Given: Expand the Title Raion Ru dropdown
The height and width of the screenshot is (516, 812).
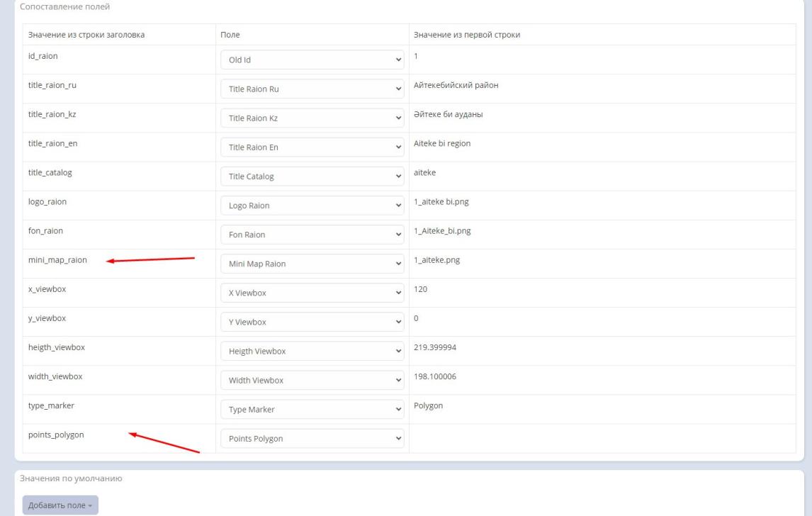Looking at the screenshot, I should click(312, 89).
